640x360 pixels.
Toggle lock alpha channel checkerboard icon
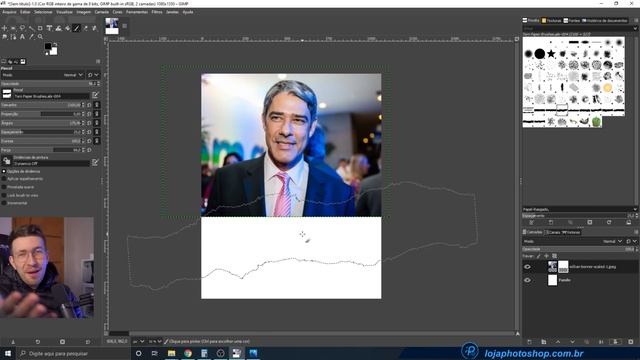click(x=554, y=256)
